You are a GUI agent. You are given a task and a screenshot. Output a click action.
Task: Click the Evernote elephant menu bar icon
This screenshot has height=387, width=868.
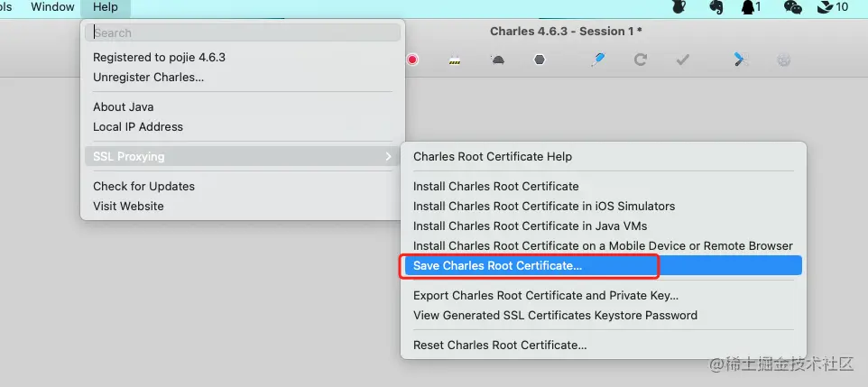(x=716, y=7)
